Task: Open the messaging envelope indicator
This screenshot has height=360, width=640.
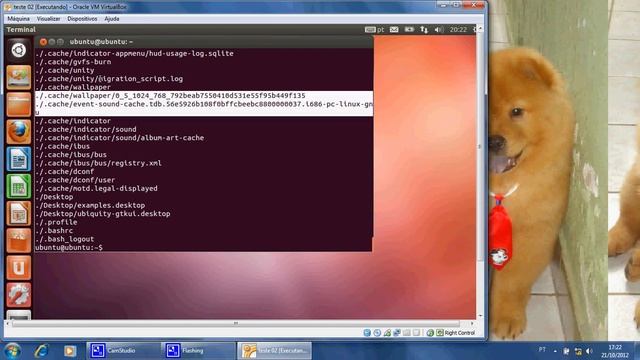Action: tap(394, 29)
